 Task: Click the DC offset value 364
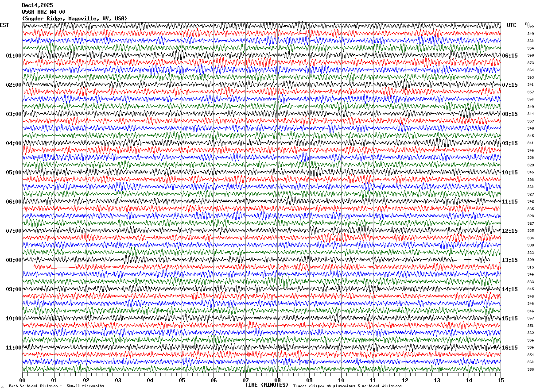click(x=530, y=70)
